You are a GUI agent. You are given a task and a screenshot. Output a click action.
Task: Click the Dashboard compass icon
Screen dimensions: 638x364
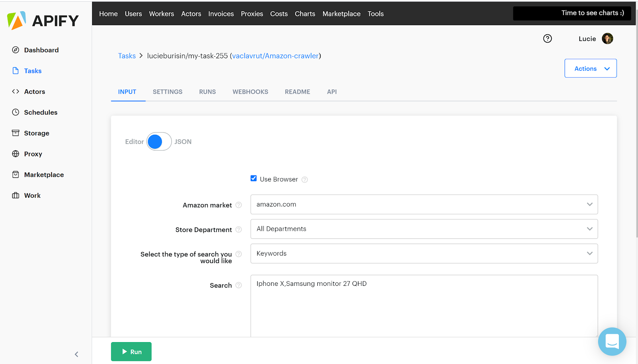(x=16, y=50)
